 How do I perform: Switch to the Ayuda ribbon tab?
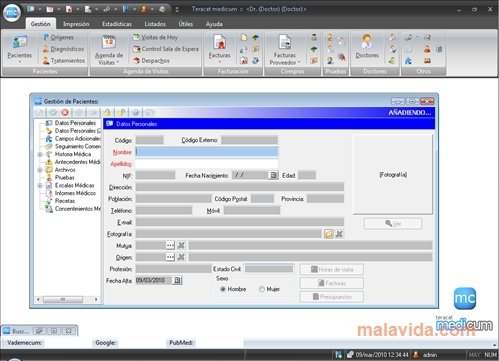[214, 24]
